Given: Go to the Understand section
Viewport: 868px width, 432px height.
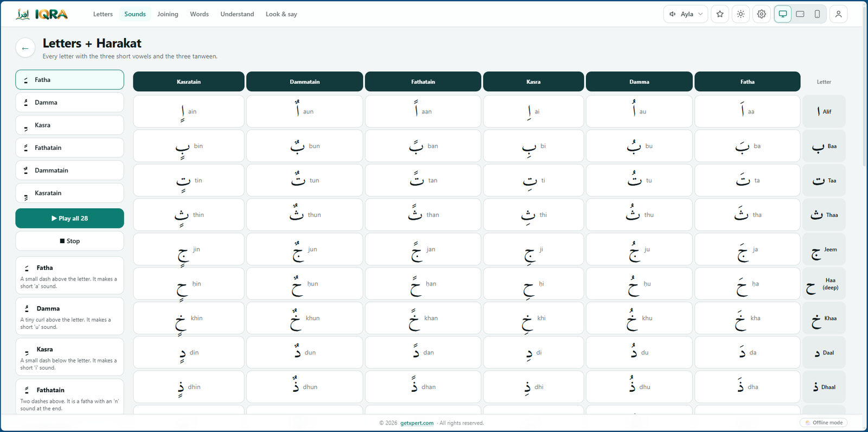Looking at the screenshot, I should [x=237, y=14].
